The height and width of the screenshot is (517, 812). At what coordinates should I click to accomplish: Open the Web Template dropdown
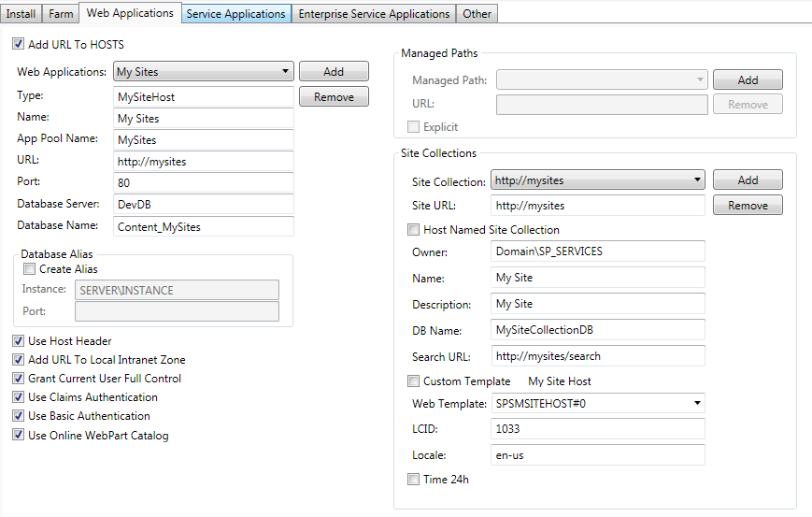click(598, 403)
